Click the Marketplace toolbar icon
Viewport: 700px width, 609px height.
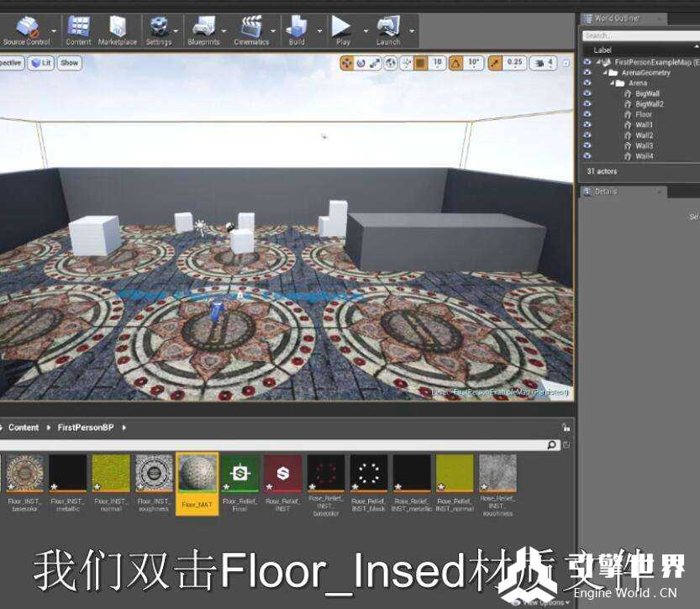[118, 28]
